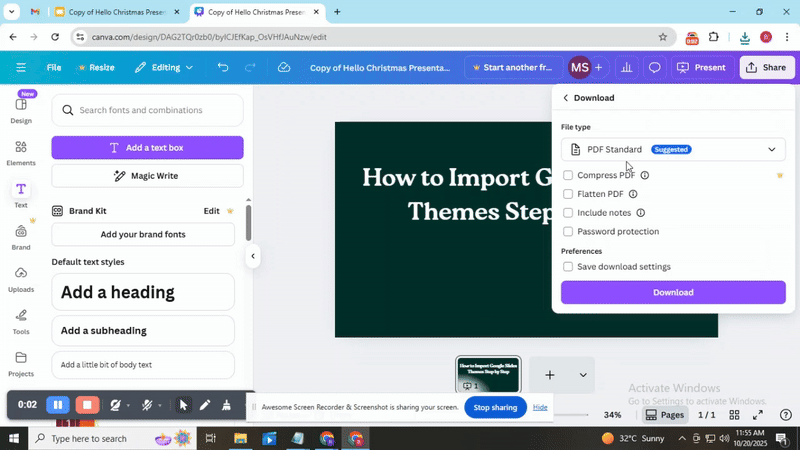The height and width of the screenshot is (450, 800).
Task: Open the comments speech bubble icon
Action: pyautogui.click(x=655, y=68)
